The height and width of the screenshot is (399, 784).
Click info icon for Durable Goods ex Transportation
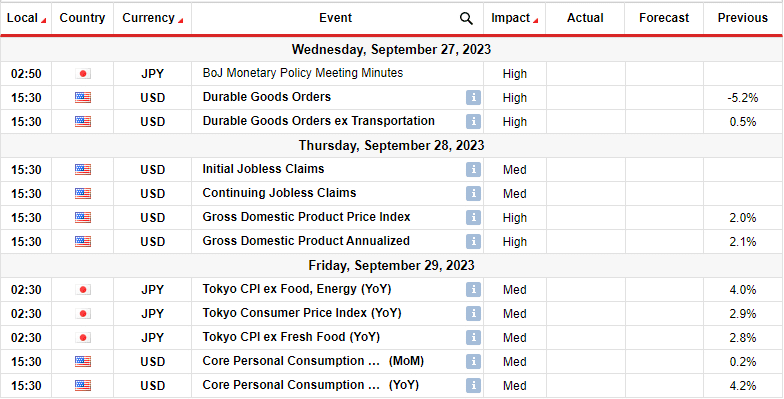pyautogui.click(x=473, y=122)
